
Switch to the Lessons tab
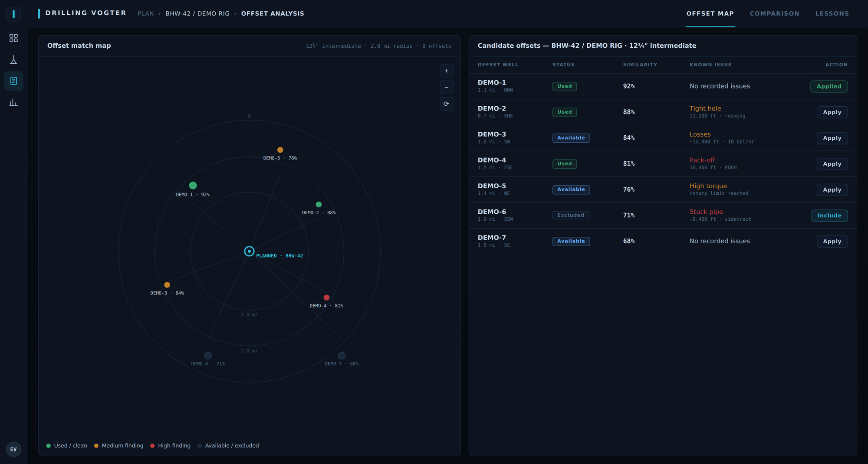click(832, 13)
